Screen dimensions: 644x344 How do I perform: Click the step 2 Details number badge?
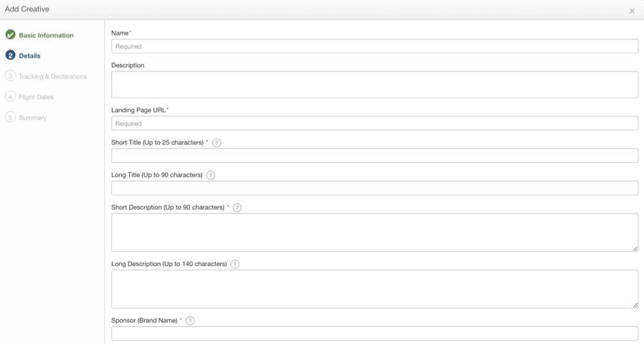[x=10, y=56]
